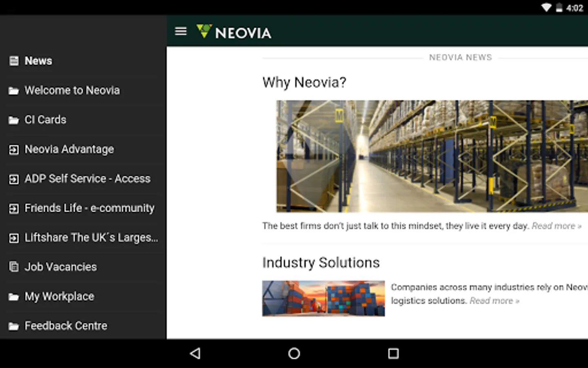Click text 'Companies across many industries rely'
This screenshot has height=368, width=588.
[471, 287]
